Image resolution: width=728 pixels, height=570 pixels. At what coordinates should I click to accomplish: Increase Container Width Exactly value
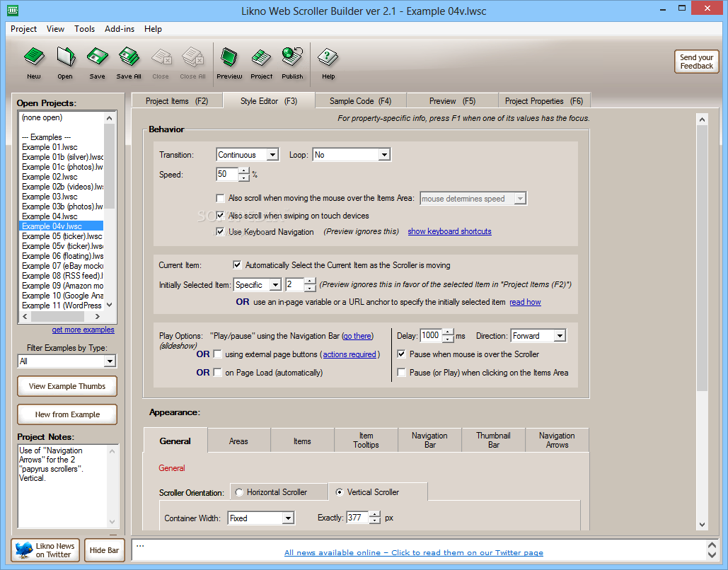[375, 514]
